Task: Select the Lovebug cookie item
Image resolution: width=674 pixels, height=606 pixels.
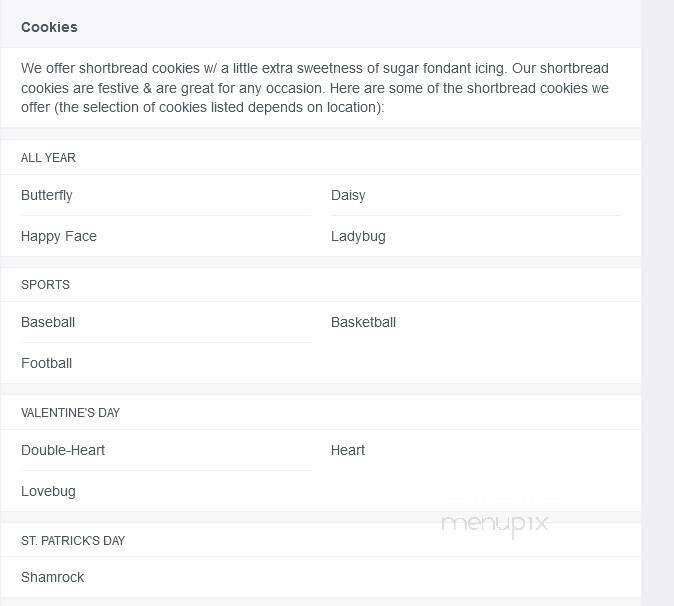Action: (48, 492)
